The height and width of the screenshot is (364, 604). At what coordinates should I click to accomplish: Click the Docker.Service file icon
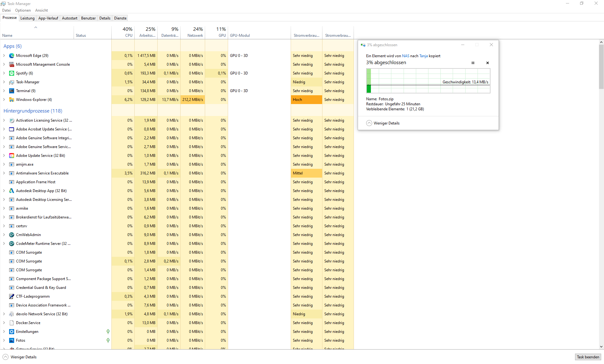pyautogui.click(x=12, y=323)
